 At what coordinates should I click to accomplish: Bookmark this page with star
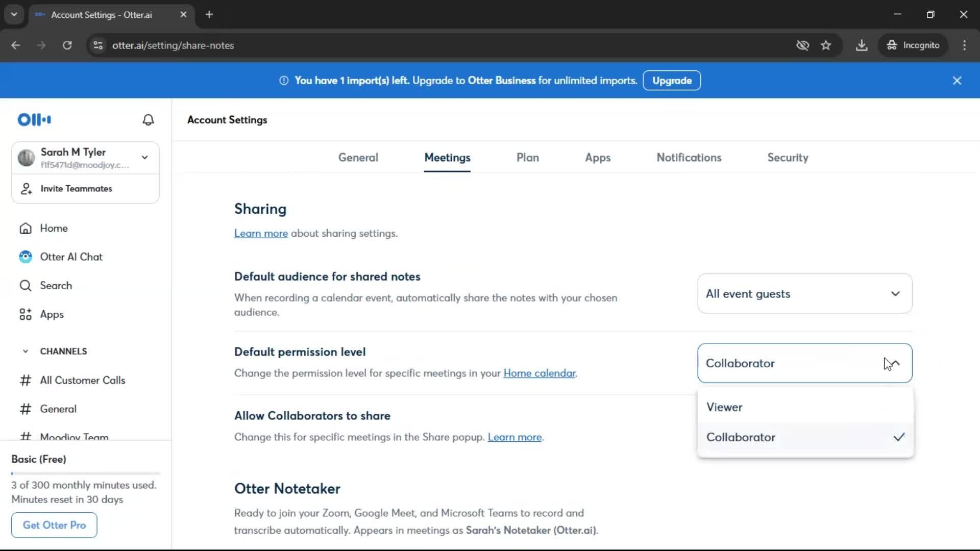826,45
